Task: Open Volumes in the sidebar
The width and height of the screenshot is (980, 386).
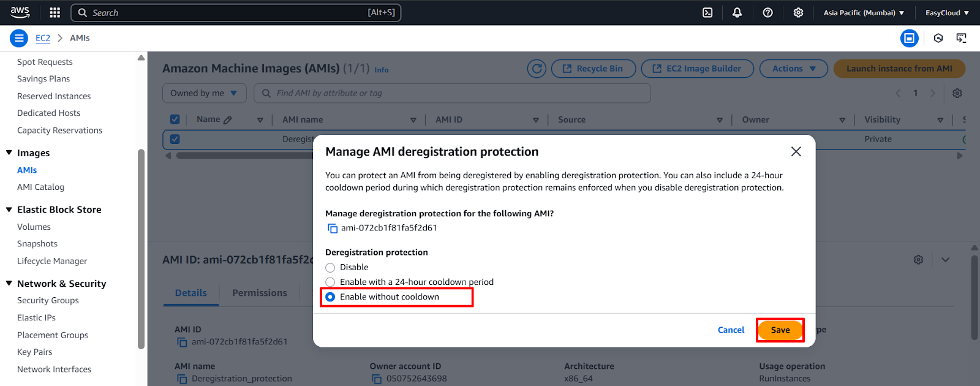Action: pyautogui.click(x=34, y=227)
